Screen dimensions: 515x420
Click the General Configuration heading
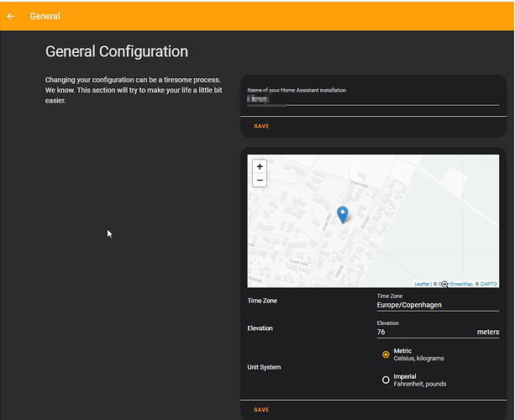(x=117, y=51)
